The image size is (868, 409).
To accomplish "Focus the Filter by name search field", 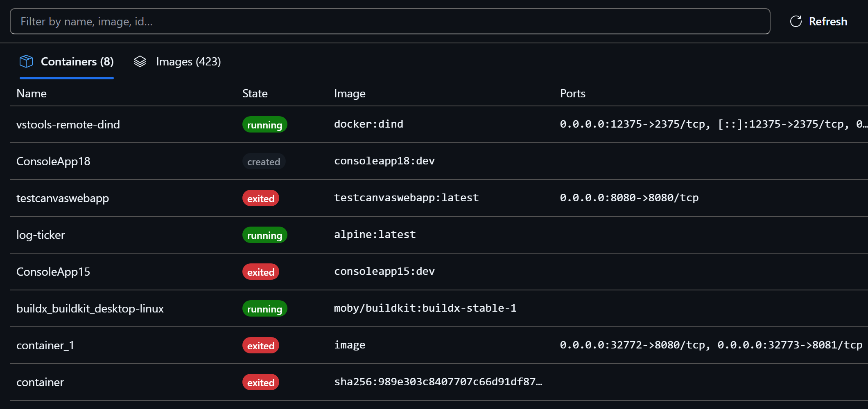I will [390, 21].
